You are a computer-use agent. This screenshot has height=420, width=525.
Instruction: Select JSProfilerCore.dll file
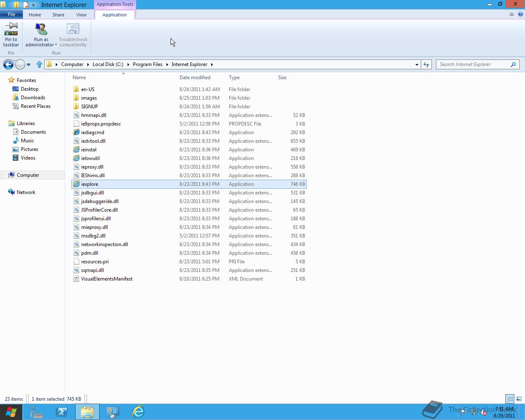[x=189, y=210]
